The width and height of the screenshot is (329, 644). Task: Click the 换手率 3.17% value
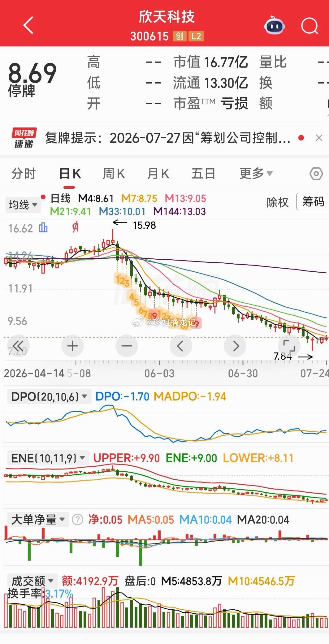[40, 593]
